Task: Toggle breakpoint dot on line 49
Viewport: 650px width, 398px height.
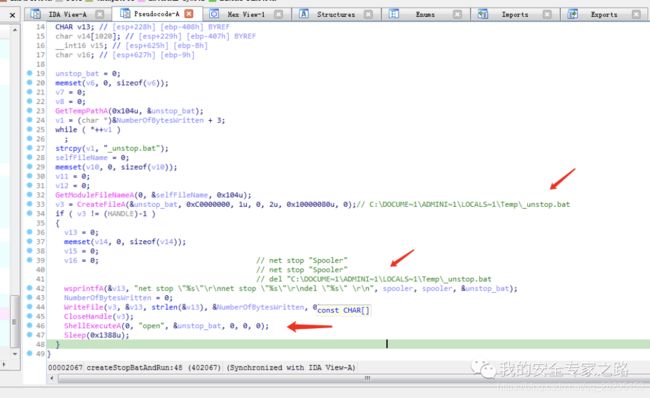Action: tap(30, 353)
